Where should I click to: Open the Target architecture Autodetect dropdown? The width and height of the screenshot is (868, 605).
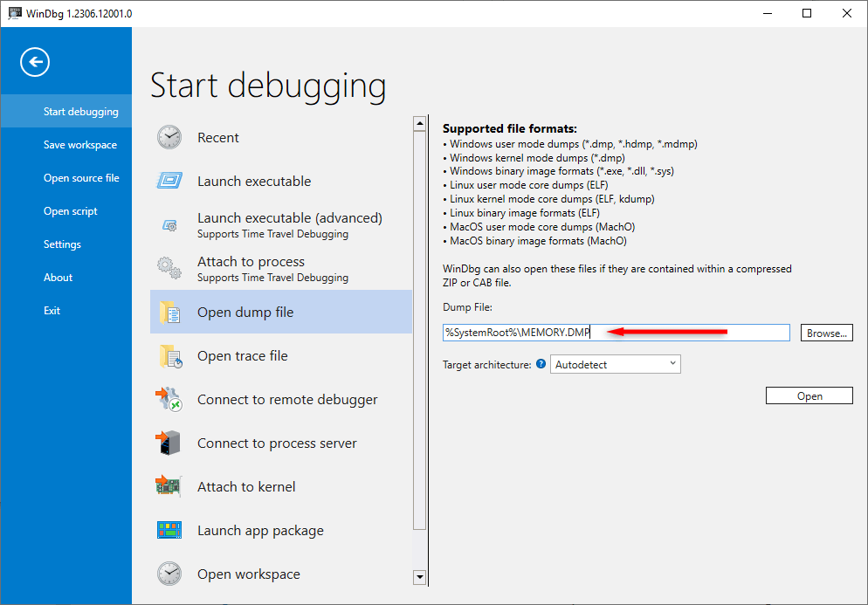point(615,364)
